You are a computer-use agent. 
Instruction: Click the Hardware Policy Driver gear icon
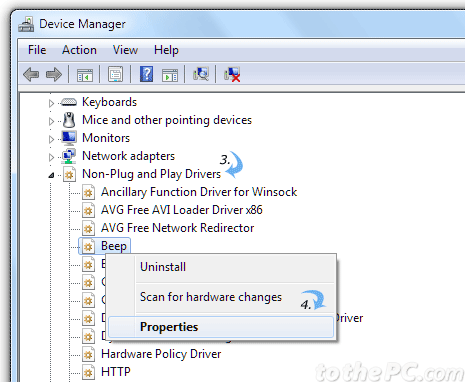point(88,354)
